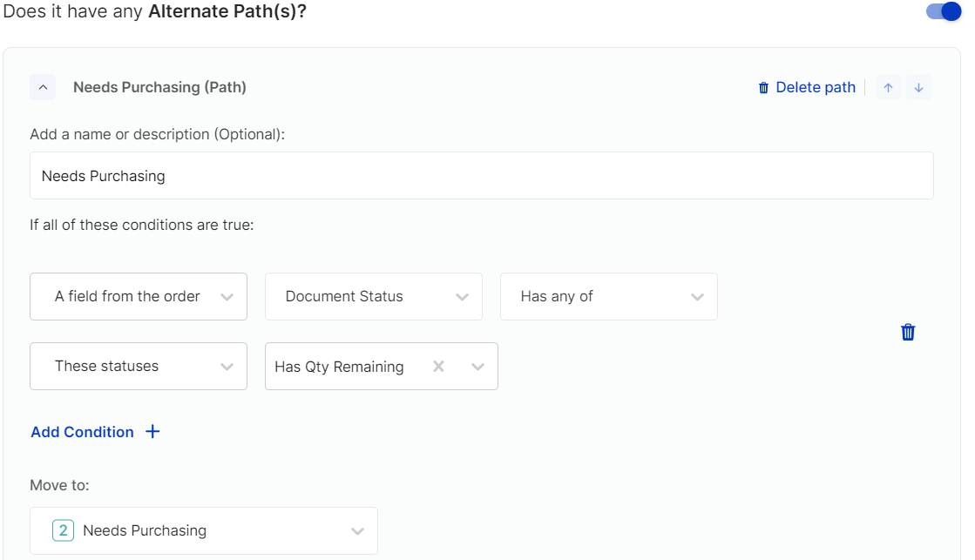The image size is (975, 560).
Task: Click the trash icon beside Delete path
Action: point(764,87)
